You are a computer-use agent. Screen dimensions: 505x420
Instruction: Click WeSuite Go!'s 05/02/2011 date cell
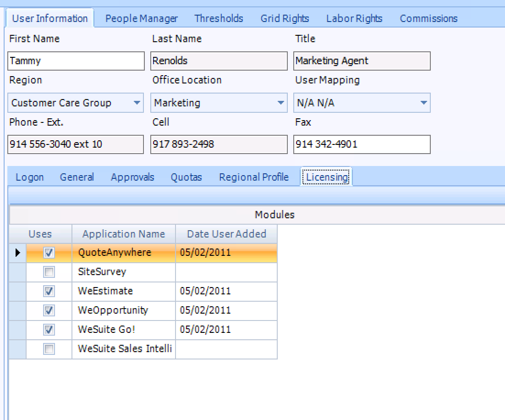coord(226,330)
